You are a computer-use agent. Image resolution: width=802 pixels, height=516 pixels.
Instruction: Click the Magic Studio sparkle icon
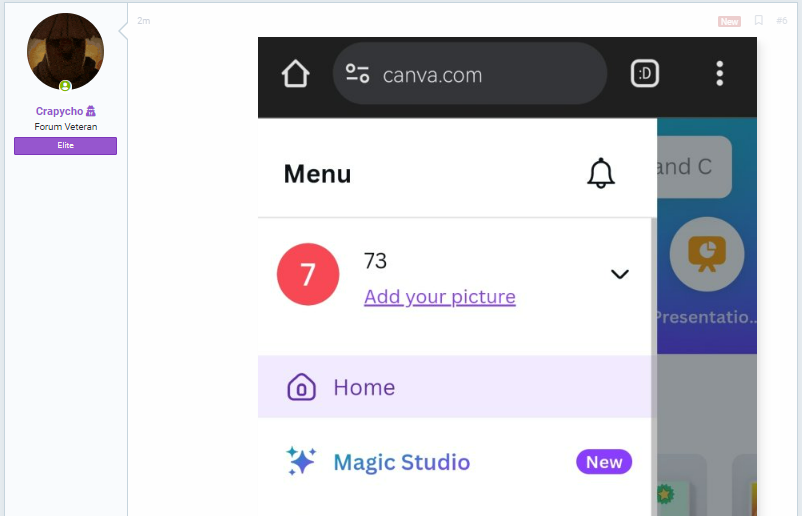click(301, 461)
